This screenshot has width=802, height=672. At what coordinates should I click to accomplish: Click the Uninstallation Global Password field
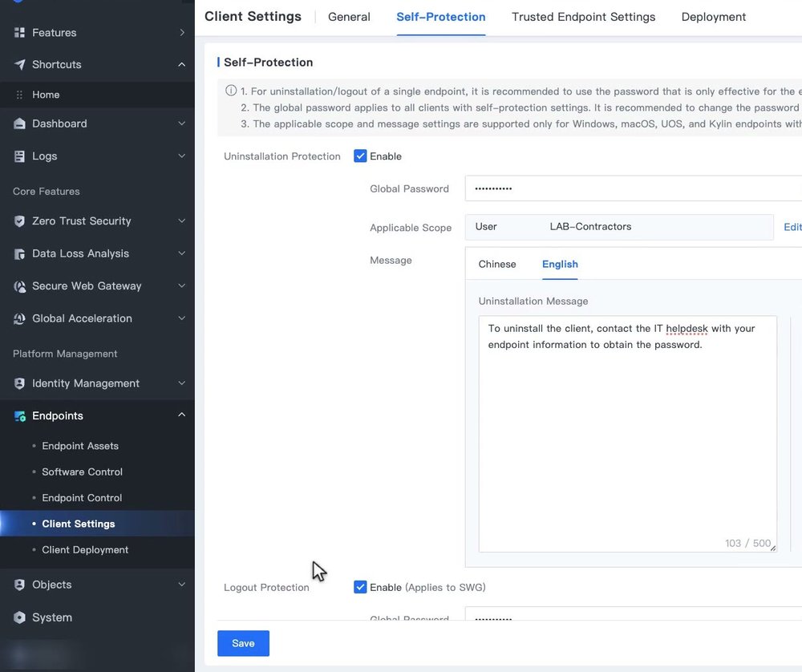[x=634, y=188]
